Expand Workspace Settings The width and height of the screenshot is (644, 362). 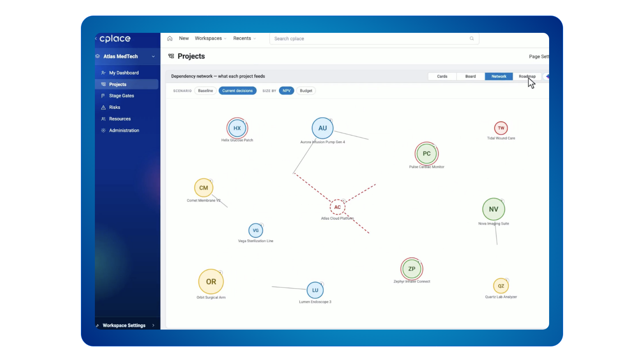[x=127, y=325]
